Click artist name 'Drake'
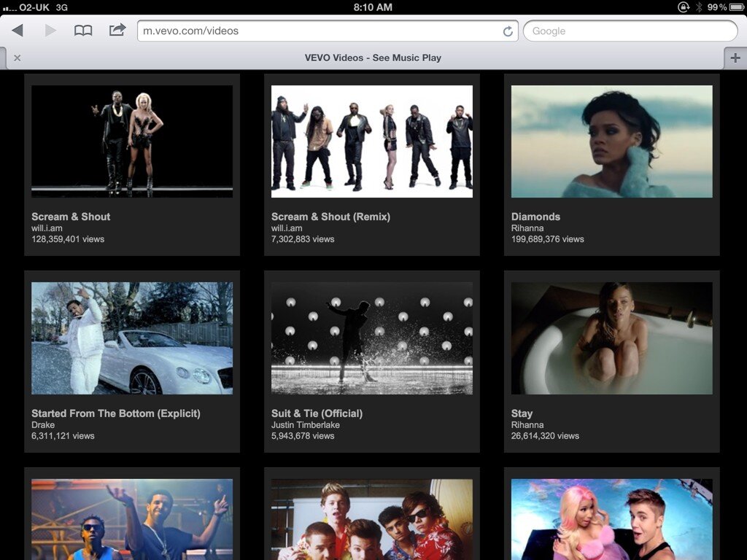The width and height of the screenshot is (747, 560). 43,425
